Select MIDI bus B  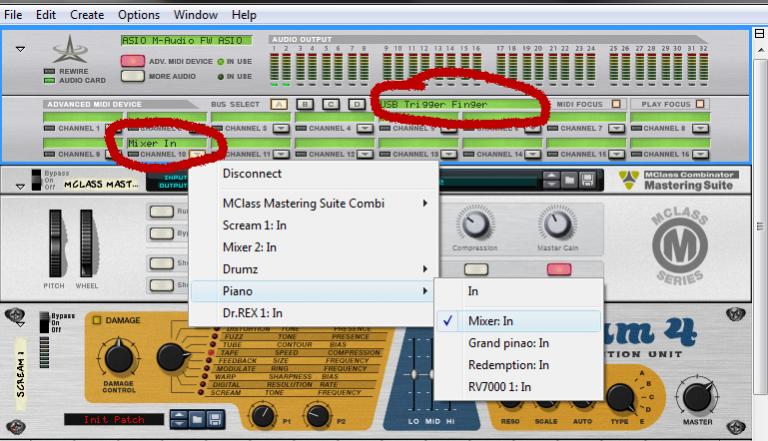[x=305, y=104]
